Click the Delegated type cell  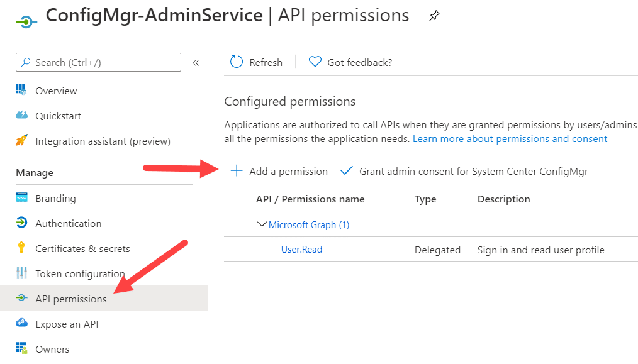(437, 250)
